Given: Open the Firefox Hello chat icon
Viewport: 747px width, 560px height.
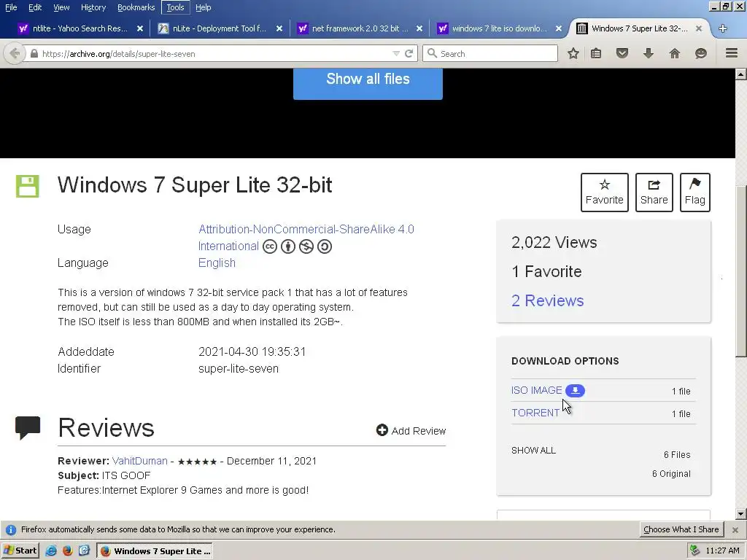Looking at the screenshot, I should click(701, 53).
